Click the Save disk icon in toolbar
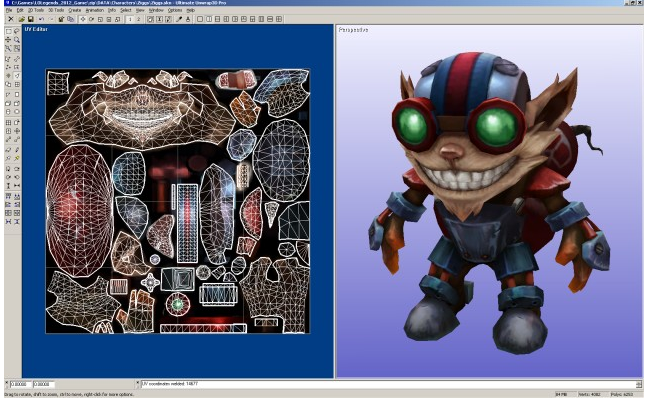The width and height of the screenshot is (654, 398). pos(31,19)
